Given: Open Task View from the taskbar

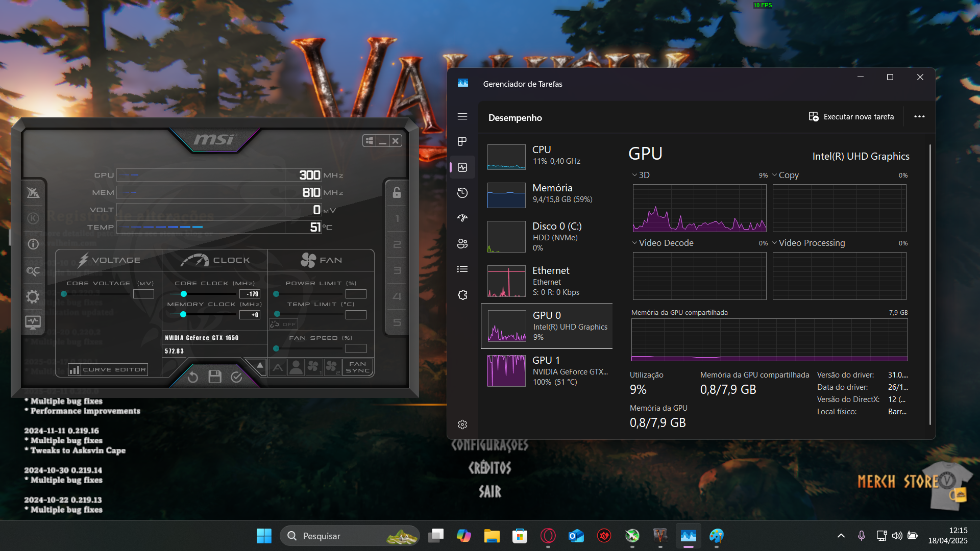Looking at the screenshot, I should click(436, 536).
